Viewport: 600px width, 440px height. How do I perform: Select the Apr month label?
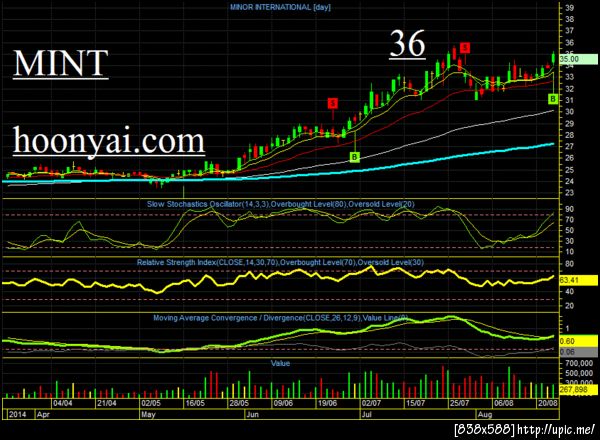[x=43, y=415]
